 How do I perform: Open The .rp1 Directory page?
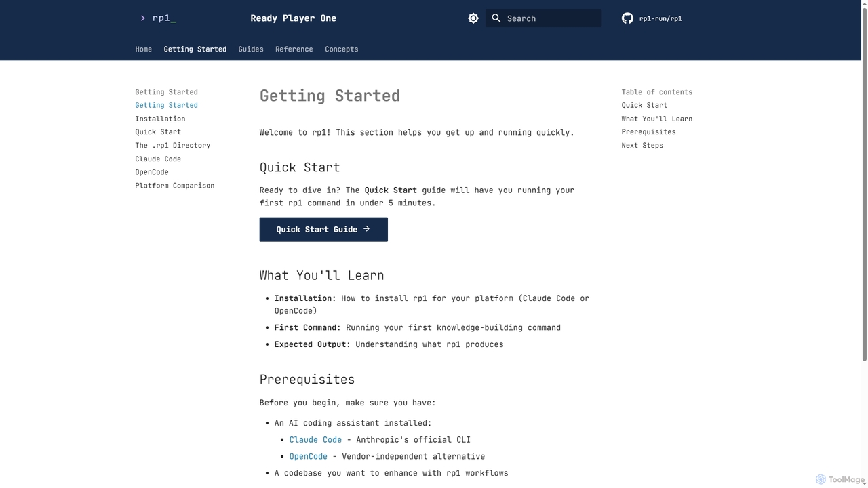173,145
